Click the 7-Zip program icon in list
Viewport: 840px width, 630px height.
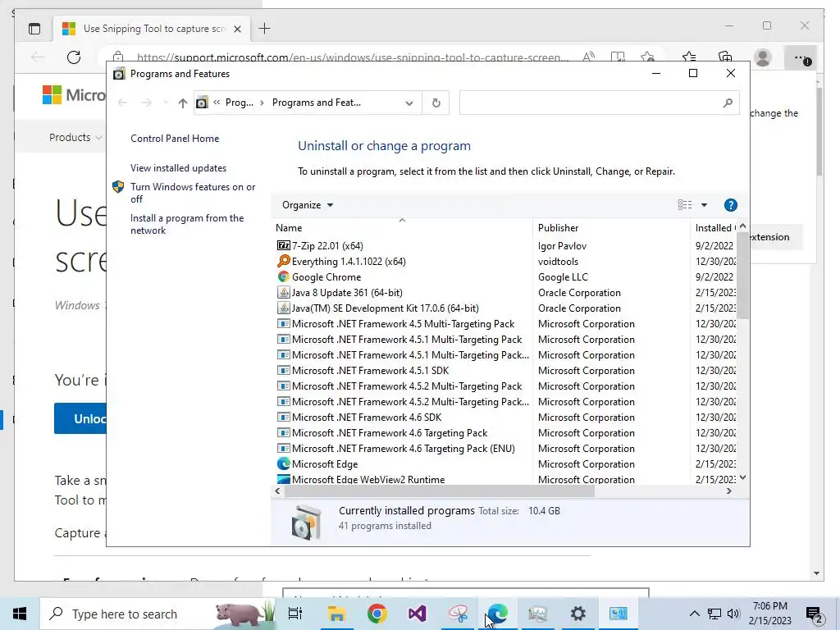click(x=283, y=245)
